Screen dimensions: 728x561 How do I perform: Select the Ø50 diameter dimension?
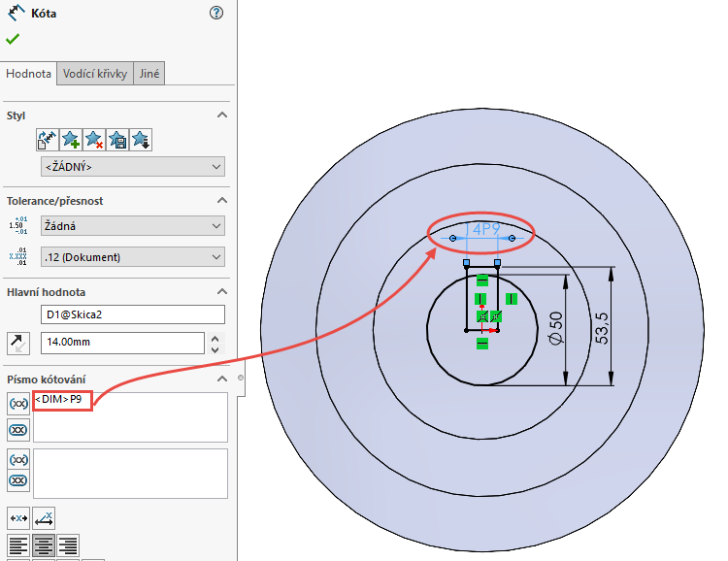click(556, 328)
